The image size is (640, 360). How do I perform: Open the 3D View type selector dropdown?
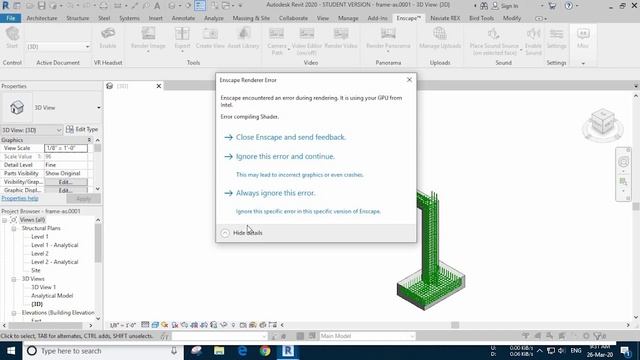coord(98,108)
